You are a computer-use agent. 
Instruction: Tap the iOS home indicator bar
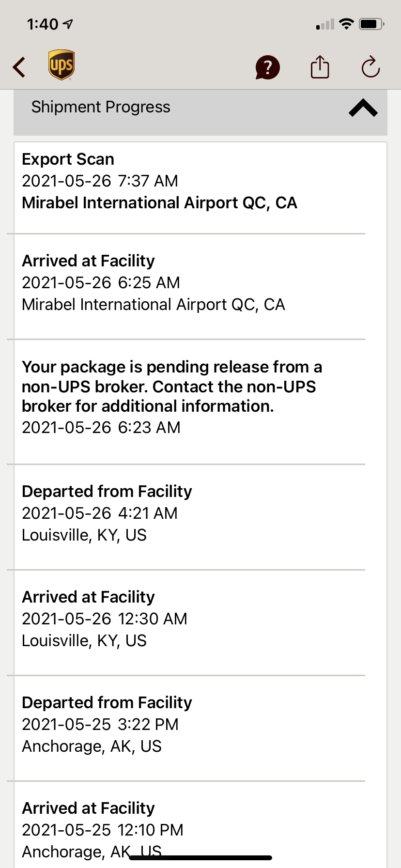click(x=200, y=858)
